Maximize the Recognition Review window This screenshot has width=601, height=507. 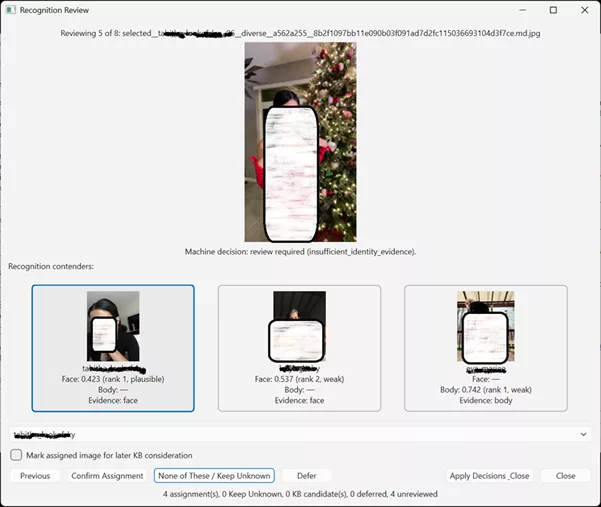[x=553, y=10]
